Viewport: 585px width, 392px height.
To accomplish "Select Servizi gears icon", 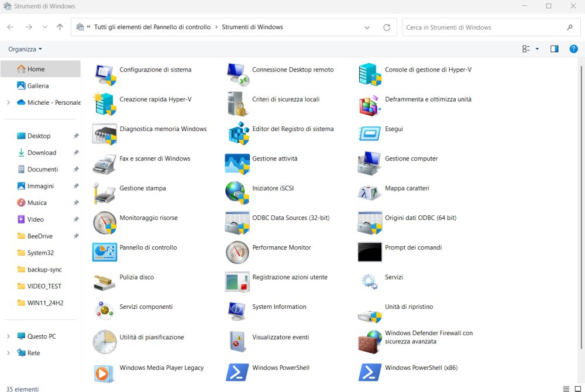I will tap(370, 282).
